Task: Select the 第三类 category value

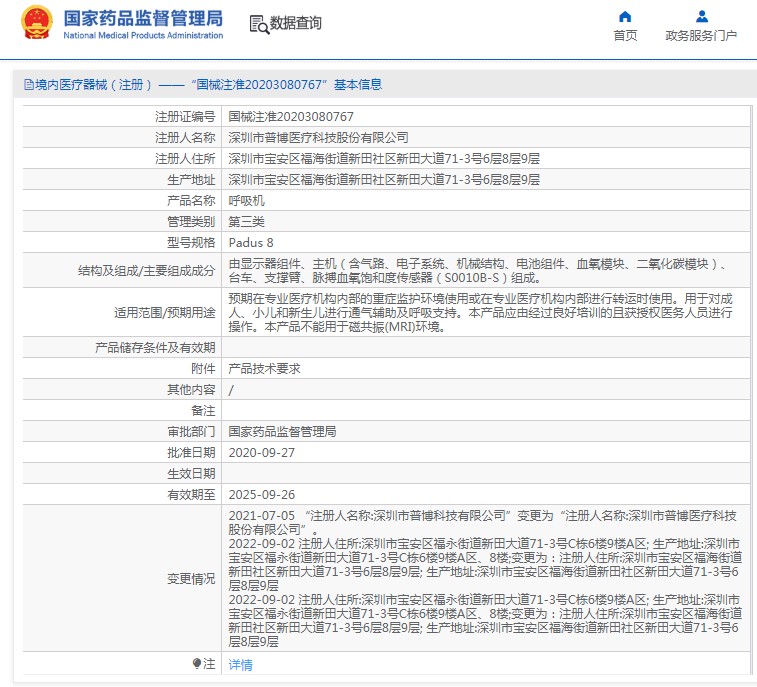Action: coord(246,222)
